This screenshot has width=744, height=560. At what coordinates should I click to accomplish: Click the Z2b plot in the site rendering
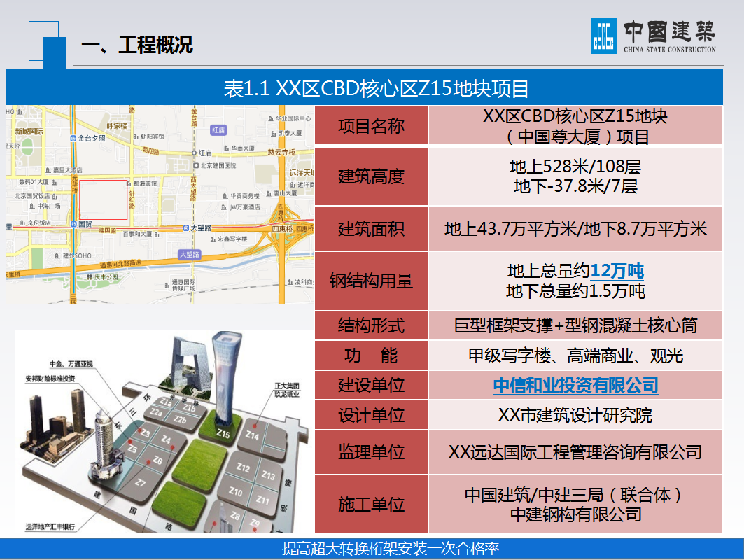[x=180, y=419]
